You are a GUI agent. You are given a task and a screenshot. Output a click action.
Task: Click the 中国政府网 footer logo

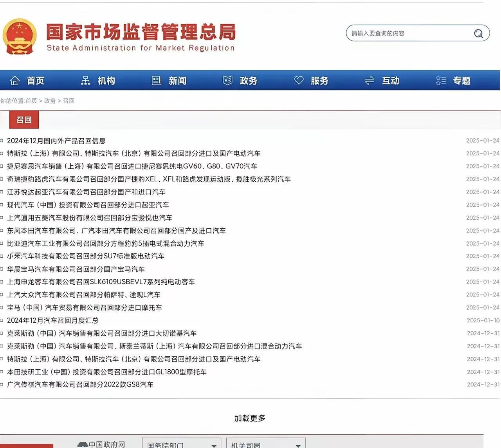click(x=101, y=444)
